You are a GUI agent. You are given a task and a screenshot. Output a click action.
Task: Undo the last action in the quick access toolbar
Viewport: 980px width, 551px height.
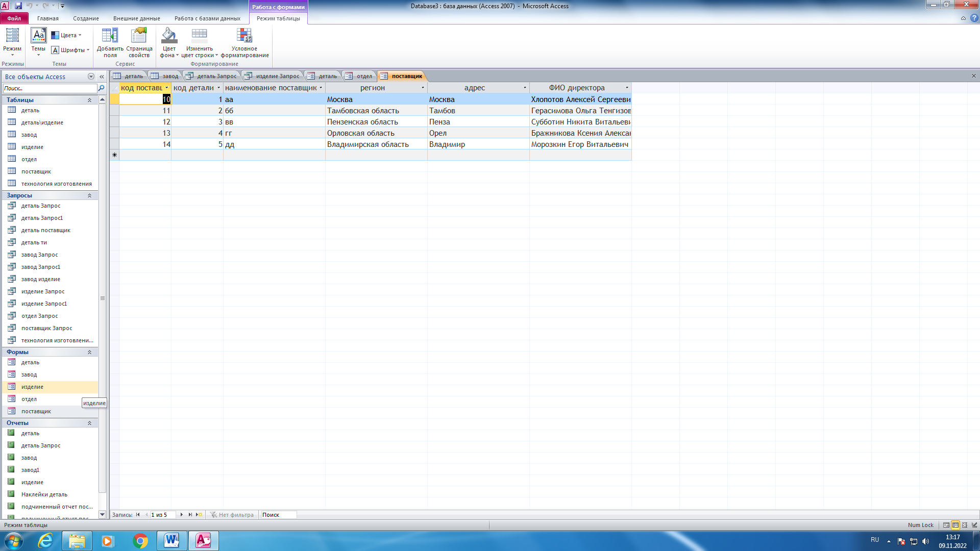[29, 6]
